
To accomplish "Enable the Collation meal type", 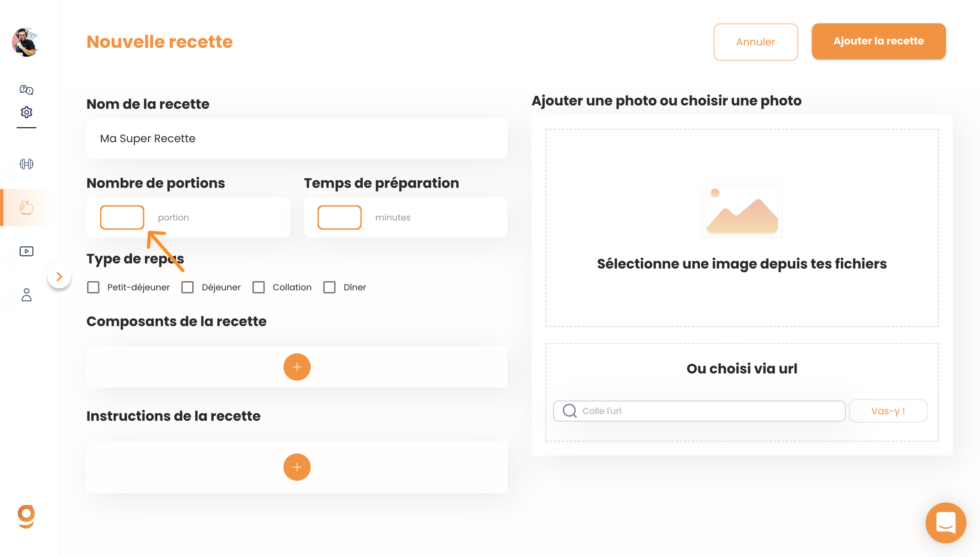I will pos(258,287).
